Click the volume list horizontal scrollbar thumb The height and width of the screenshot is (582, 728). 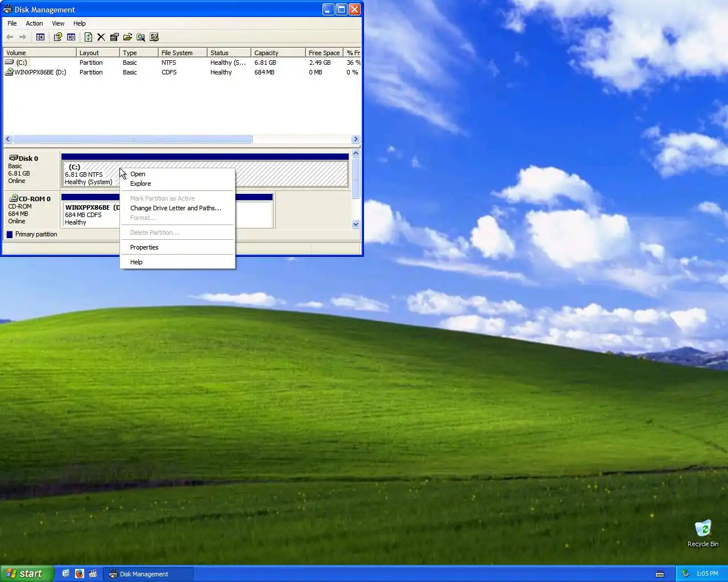[133, 139]
